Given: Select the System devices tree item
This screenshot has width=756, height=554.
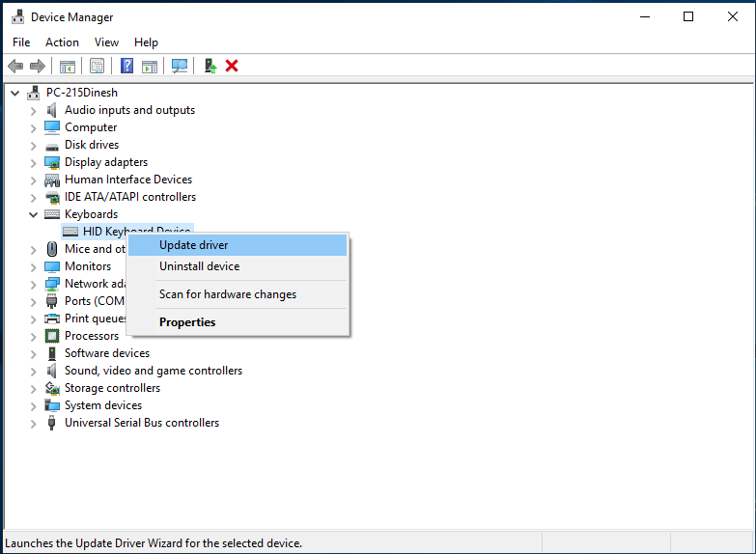Looking at the screenshot, I should click(x=103, y=405).
